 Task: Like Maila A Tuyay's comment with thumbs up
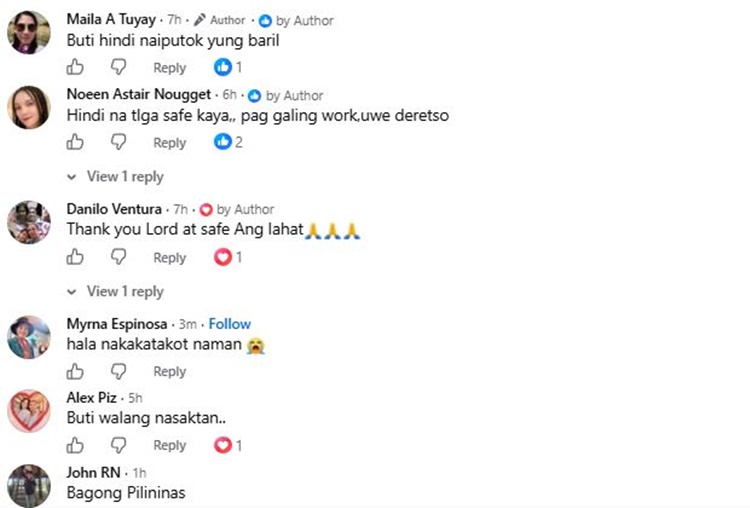[75, 67]
